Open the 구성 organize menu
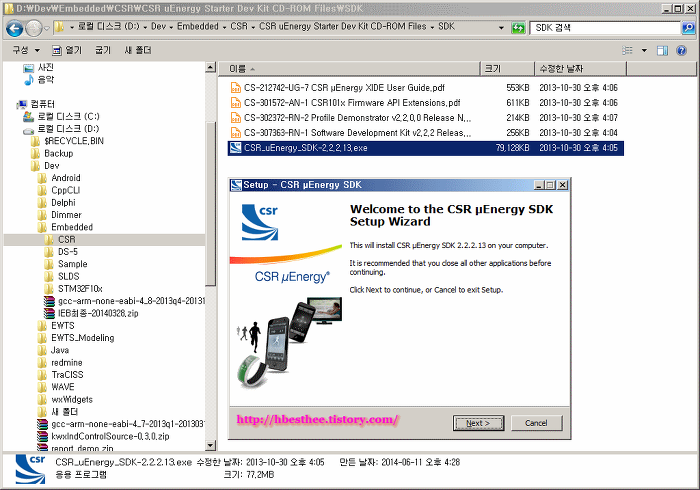Viewport: 700px width, 490px height. [26, 50]
